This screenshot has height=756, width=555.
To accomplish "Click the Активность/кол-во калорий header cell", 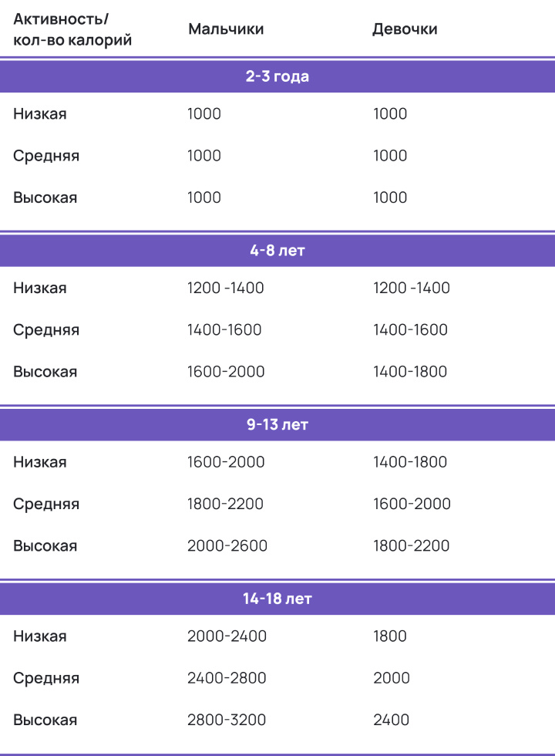I will coord(72,29).
